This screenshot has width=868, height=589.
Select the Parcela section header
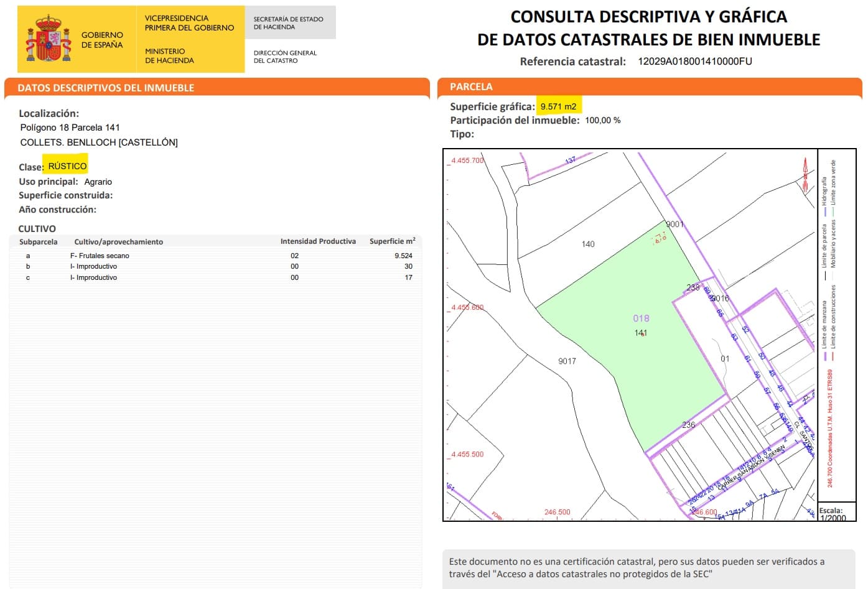pos(471,86)
